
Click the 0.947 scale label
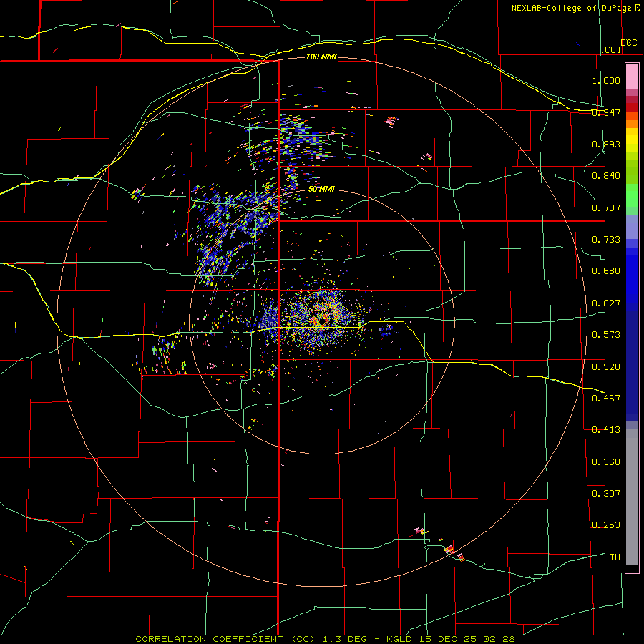[606, 112]
